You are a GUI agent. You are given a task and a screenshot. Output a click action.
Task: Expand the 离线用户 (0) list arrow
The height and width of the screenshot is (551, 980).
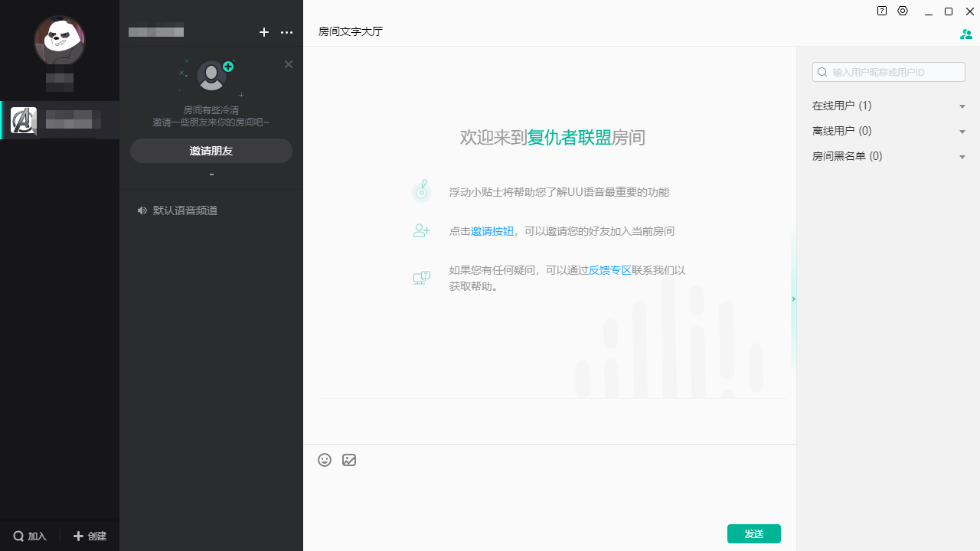[962, 132]
